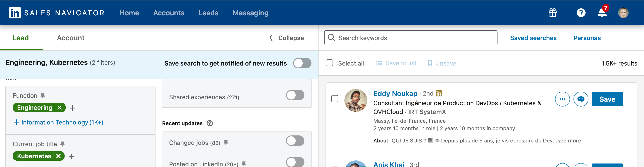Remove the Engineering function filter
The image size is (644, 167).
pos(60,108)
